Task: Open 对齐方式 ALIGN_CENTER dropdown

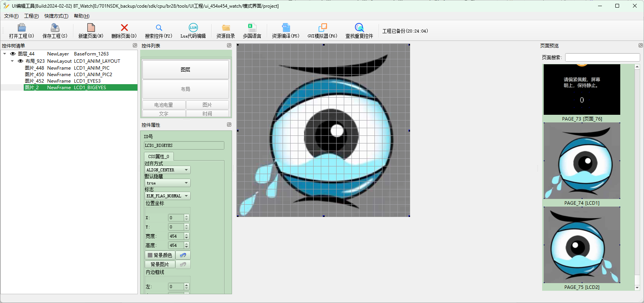Action: (167, 170)
